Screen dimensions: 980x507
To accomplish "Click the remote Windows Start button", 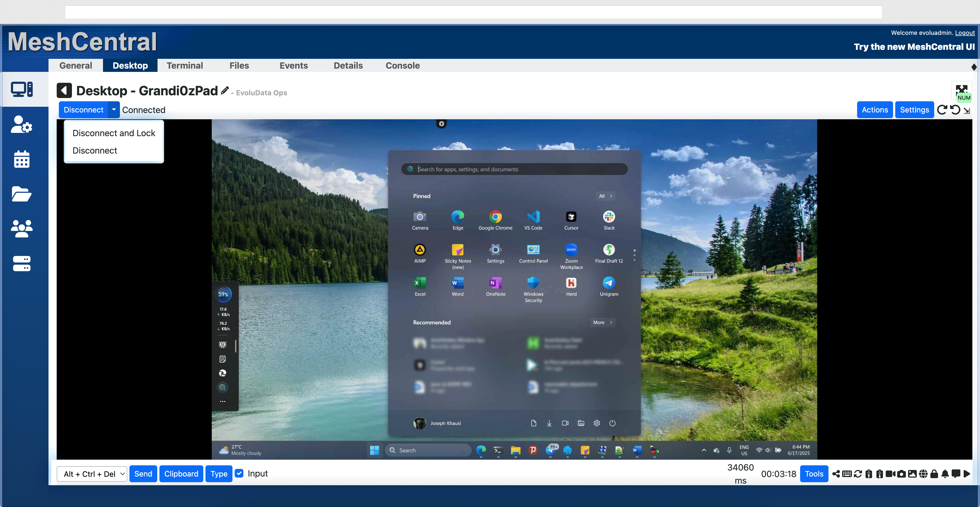I will click(374, 450).
